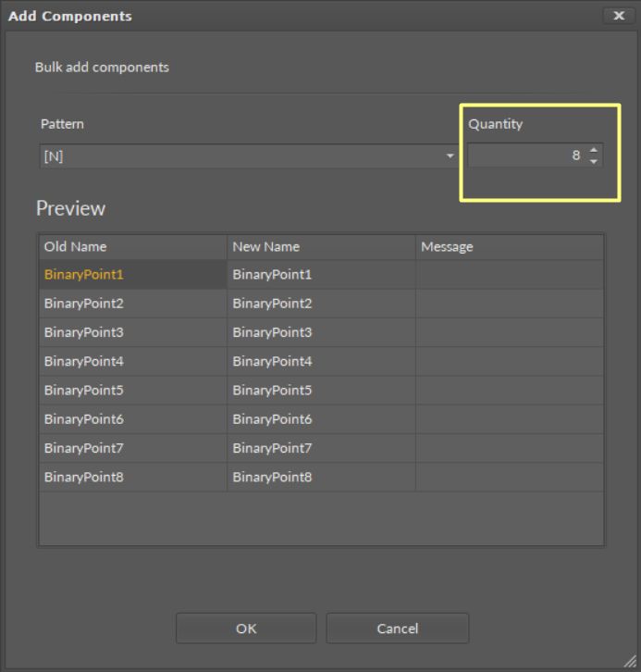The height and width of the screenshot is (672, 641).
Task: Open the Pattern dropdown arrow
Action: [450, 156]
